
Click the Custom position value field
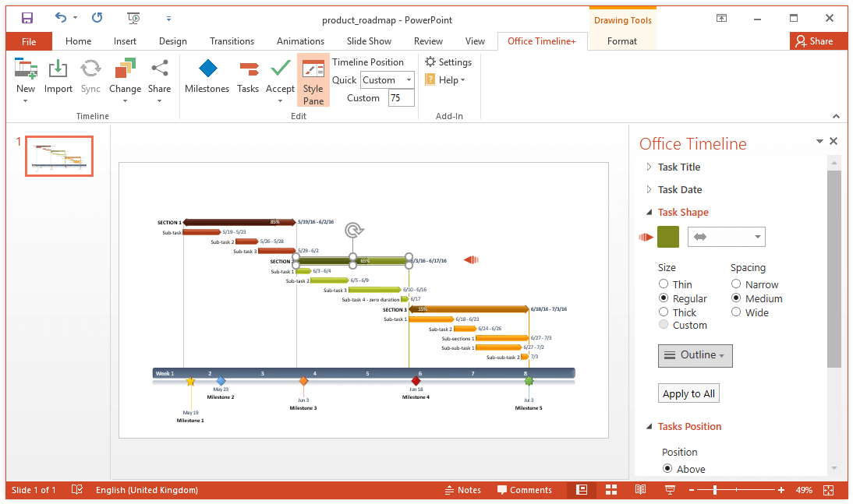pyautogui.click(x=401, y=98)
